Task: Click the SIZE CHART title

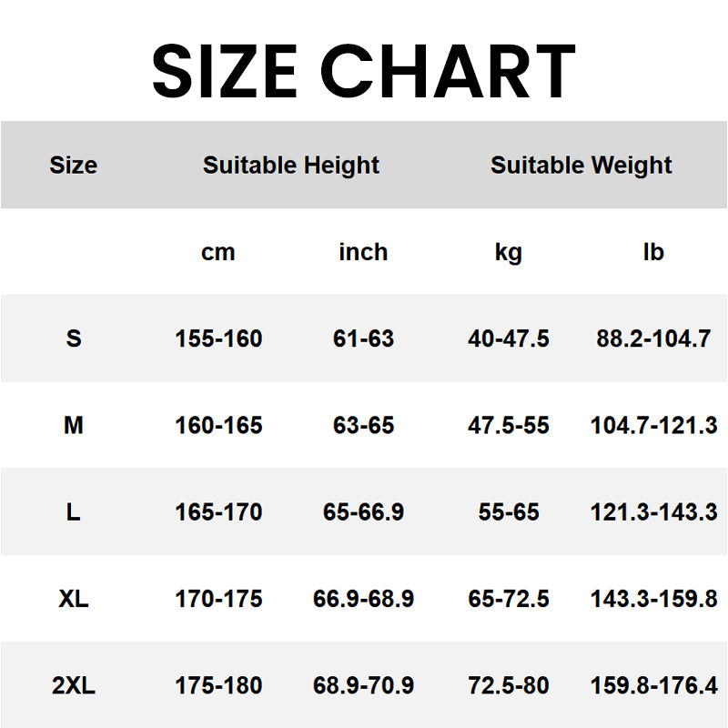Action: (x=363, y=70)
